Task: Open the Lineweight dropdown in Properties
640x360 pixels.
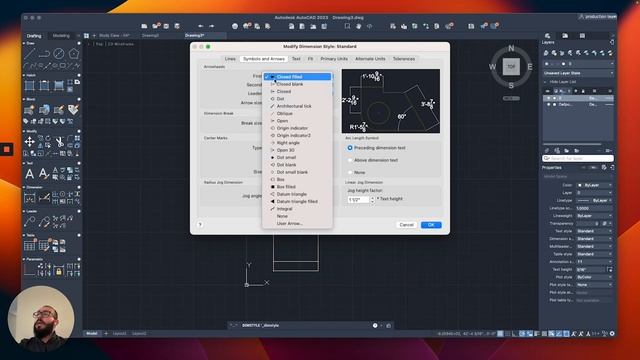Action: [595, 216]
